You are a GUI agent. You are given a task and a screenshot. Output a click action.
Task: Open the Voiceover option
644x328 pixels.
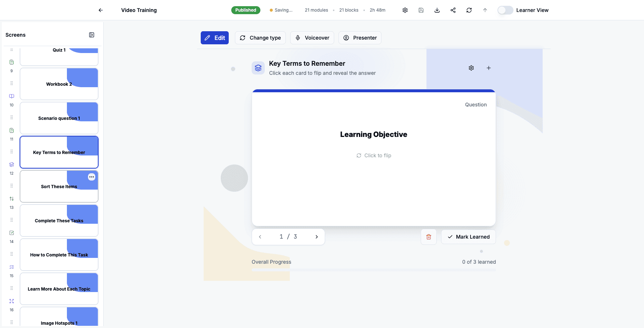pos(312,38)
